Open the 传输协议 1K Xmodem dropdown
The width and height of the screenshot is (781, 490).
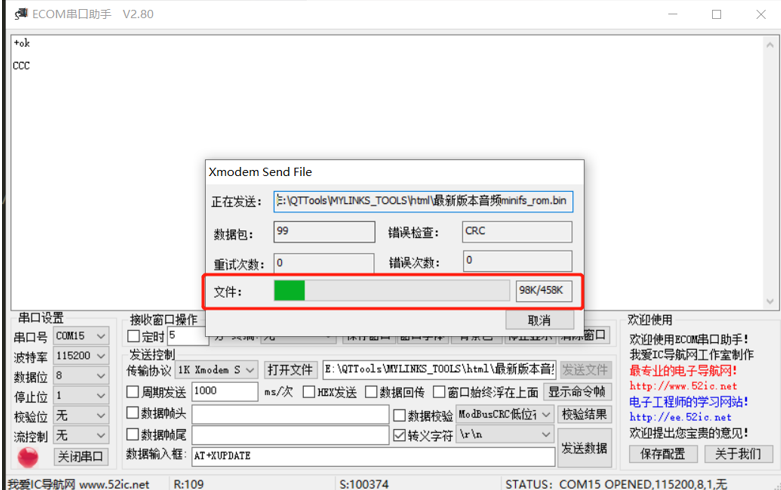pyautogui.click(x=217, y=370)
